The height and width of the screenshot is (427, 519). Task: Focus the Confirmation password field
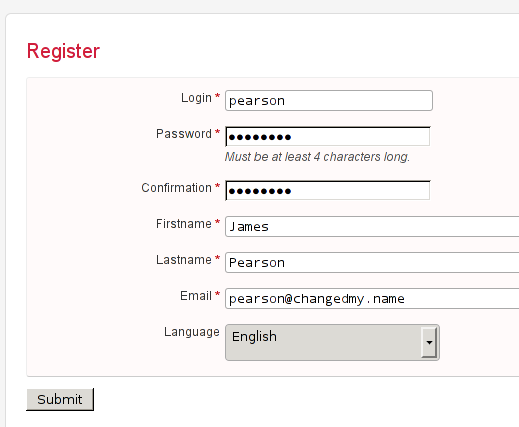328,190
